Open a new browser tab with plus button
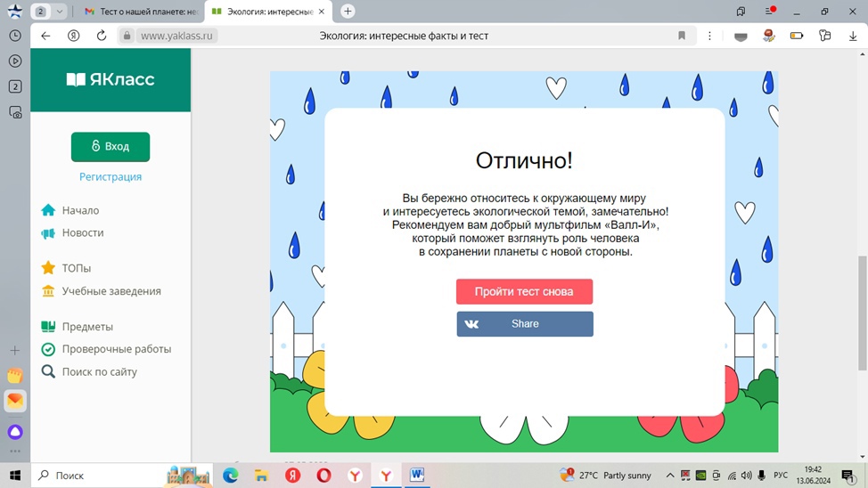This screenshot has height=488, width=868. 348,11
